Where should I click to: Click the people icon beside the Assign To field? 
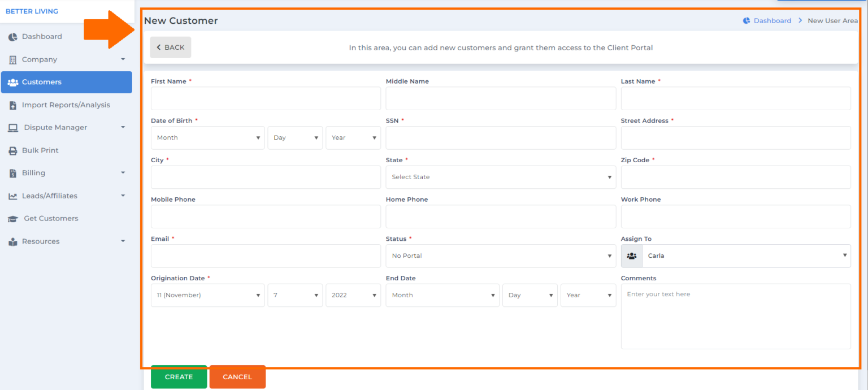coord(631,255)
